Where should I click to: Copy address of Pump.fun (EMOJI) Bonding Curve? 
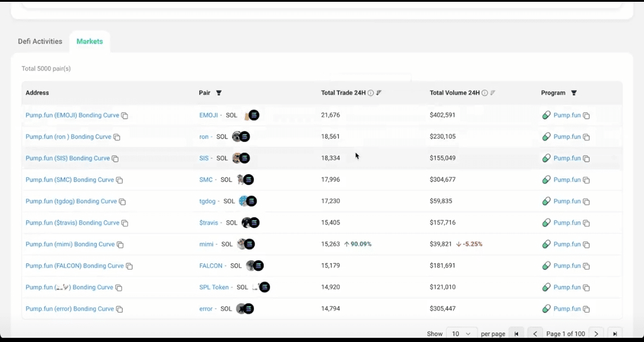click(125, 116)
